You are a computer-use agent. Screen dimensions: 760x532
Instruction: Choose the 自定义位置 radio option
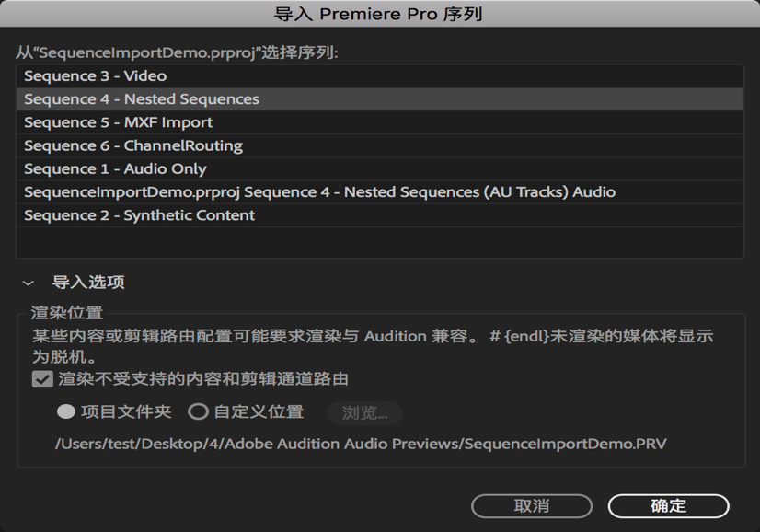click(x=198, y=411)
